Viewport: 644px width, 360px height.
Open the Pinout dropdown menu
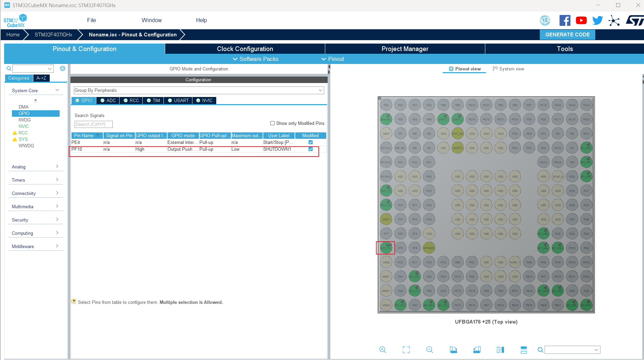pos(333,59)
